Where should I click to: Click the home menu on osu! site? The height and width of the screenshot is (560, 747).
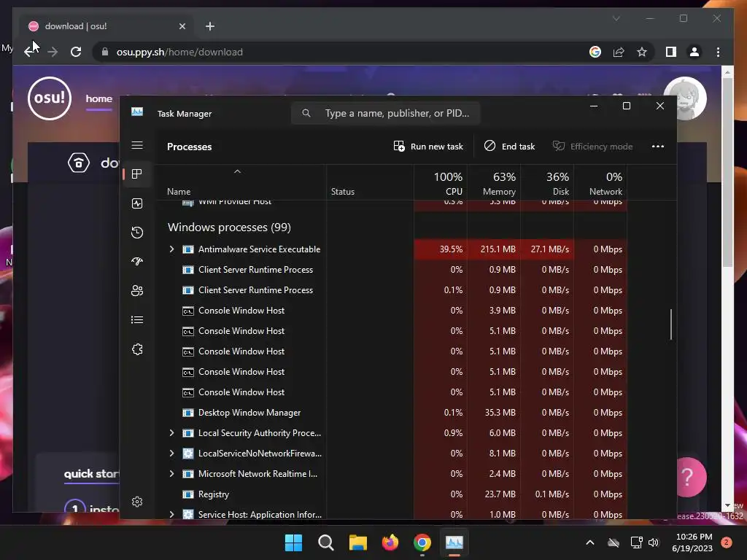[99, 98]
